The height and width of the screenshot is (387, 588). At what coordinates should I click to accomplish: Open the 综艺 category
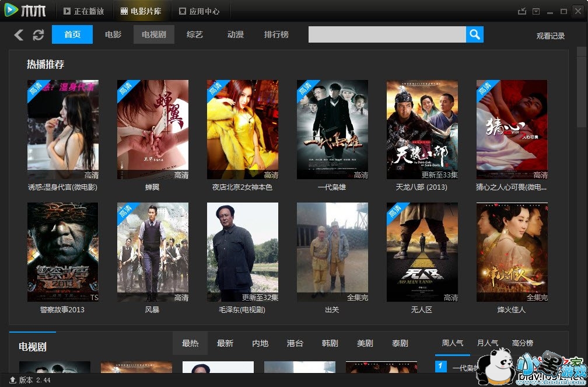[195, 34]
